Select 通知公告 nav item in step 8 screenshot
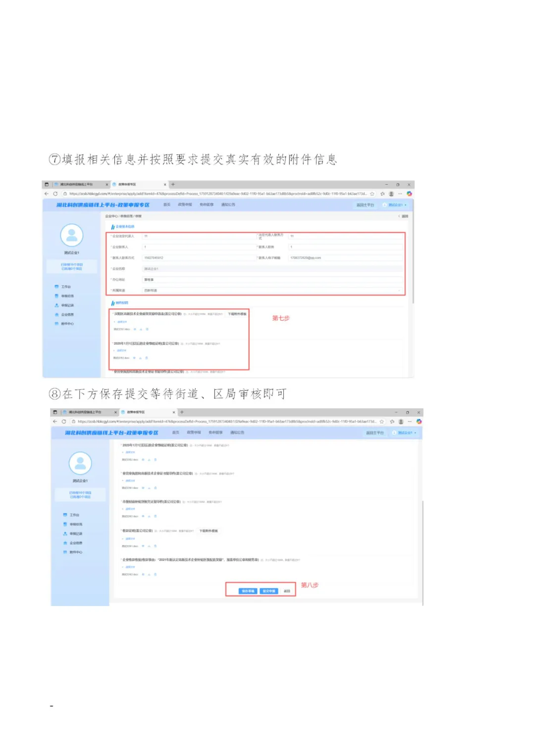The height and width of the screenshot is (756, 535). [x=237, y=433]
